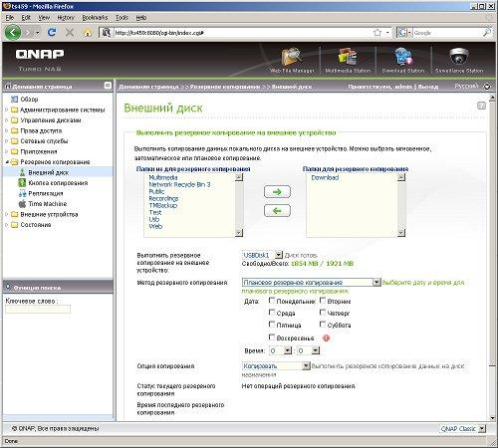Check the Четверг checkbox

[323, 313]
